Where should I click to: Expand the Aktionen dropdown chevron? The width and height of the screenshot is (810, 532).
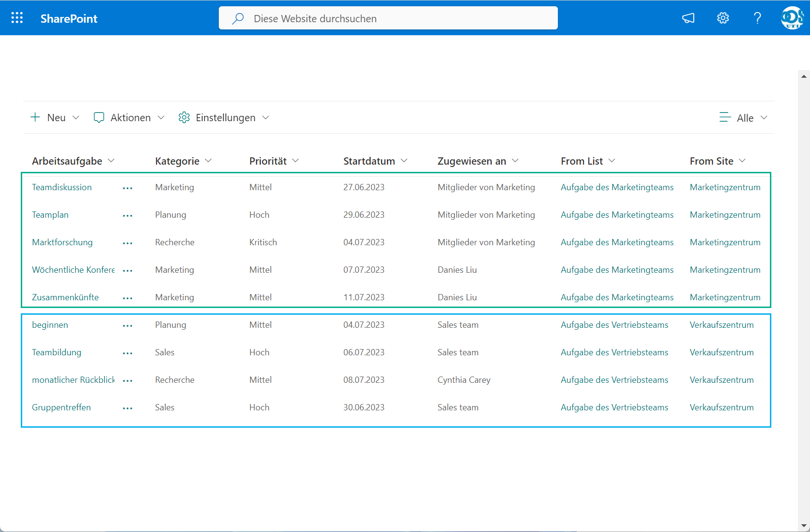tap(161, 117)
